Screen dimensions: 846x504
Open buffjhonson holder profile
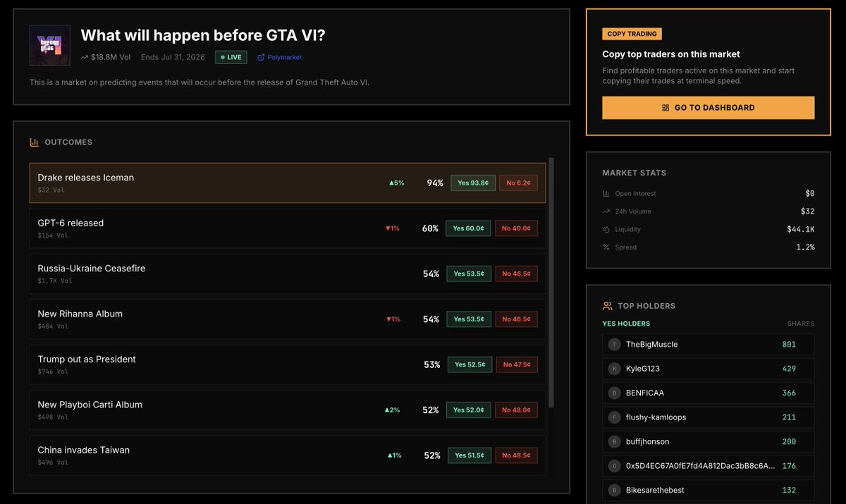click(x=708, y=441)
